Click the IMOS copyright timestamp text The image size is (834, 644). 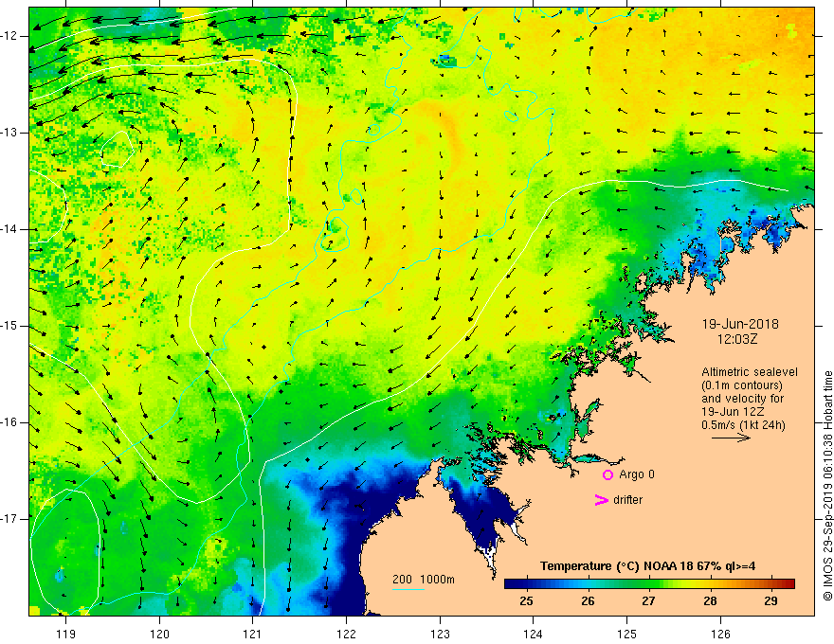point(827,487)
